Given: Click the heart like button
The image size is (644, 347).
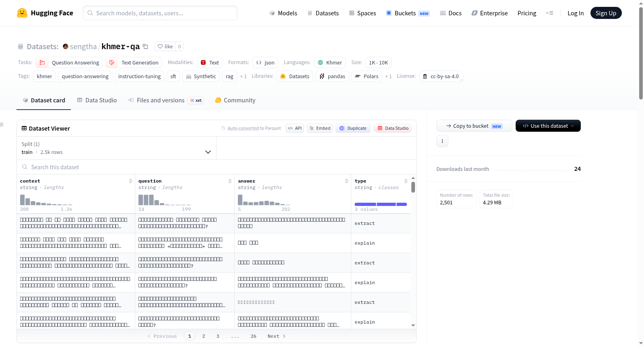Looking at the screenshot, I should point(165,46).
